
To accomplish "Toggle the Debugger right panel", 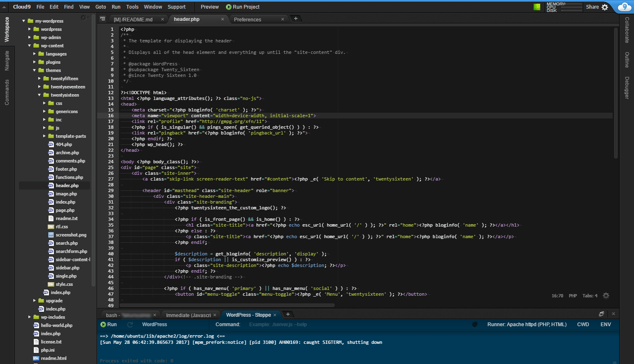I will pos(627,88).
